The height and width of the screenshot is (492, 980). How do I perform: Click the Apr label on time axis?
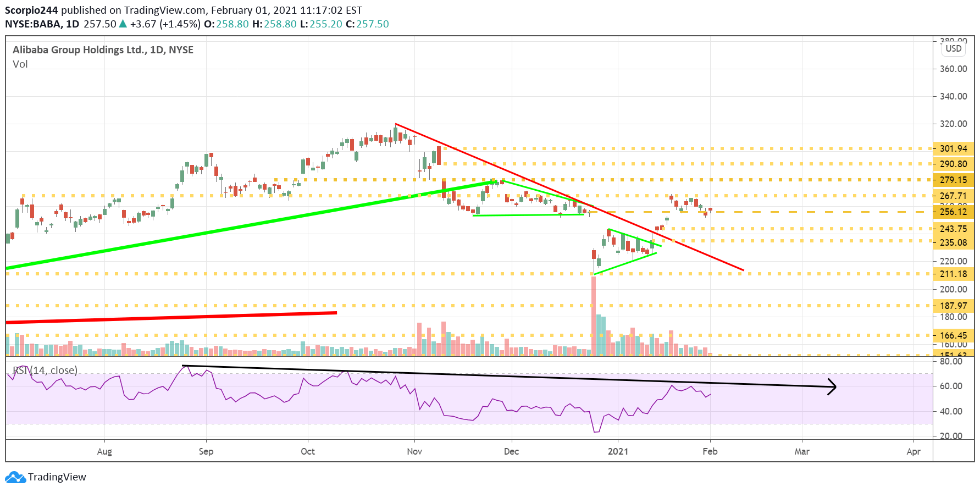coord(913,451)
